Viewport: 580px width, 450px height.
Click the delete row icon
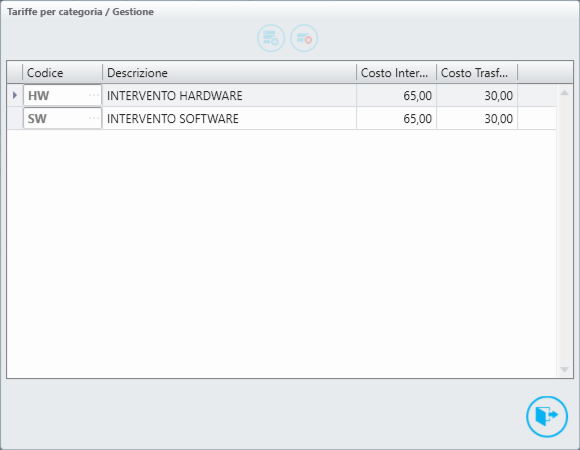coord(304,38)
